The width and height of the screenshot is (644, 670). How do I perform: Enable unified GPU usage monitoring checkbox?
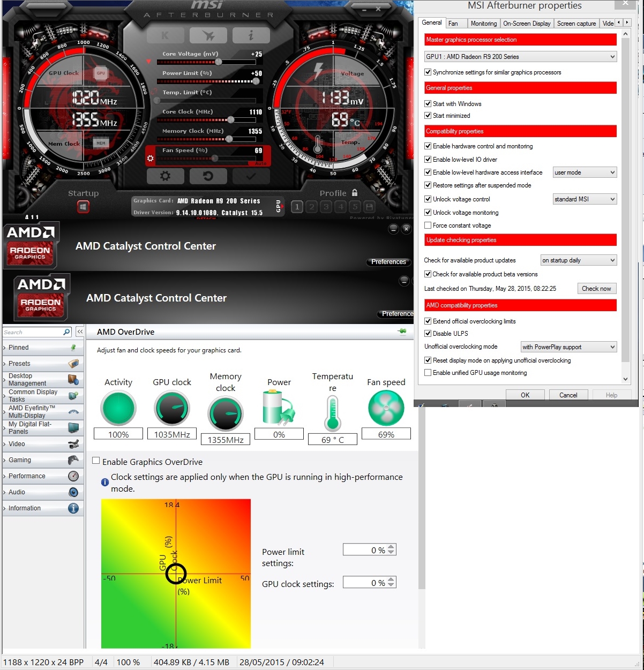428,373
